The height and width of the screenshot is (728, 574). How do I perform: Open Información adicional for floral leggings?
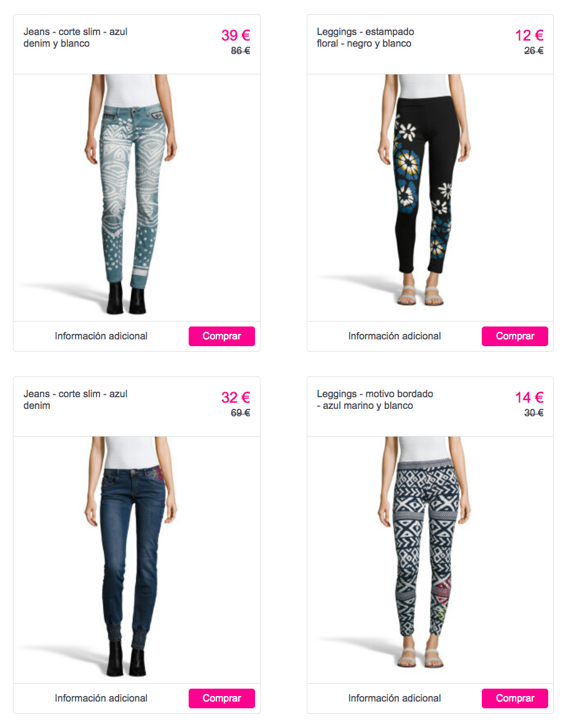click(x=395, y=336)
